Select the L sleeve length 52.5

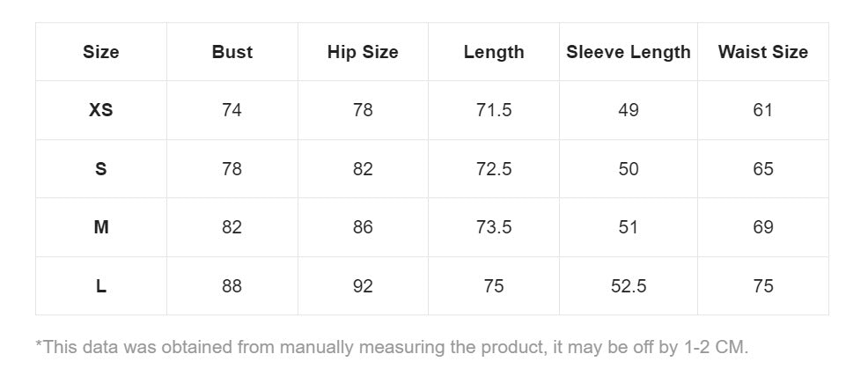click(x=628, y=286)
